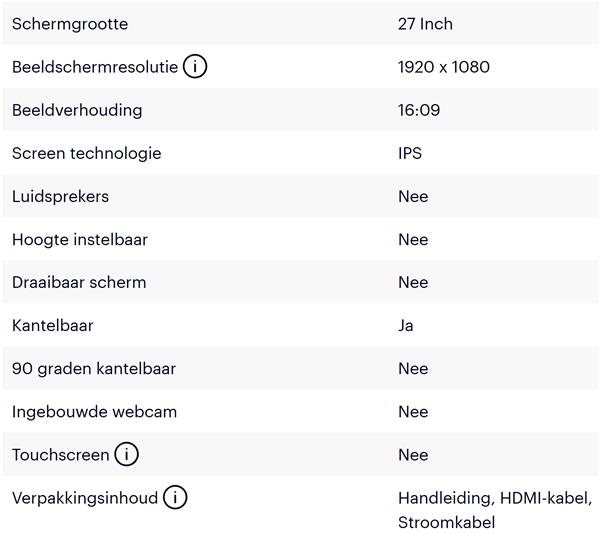Click the Ingebouwde webcam label
Screen dimensions: 600x534
95,412
